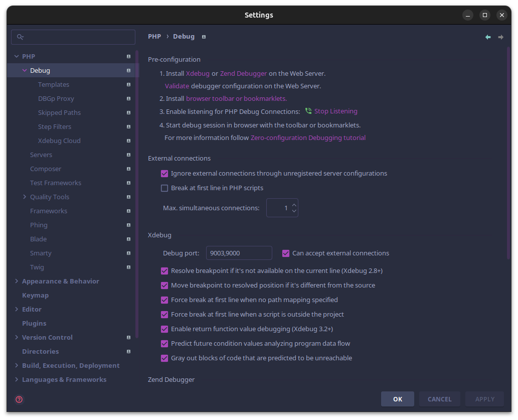Click the project icon in Servers row
Viewport: 518px width, 420px height.
128,155
